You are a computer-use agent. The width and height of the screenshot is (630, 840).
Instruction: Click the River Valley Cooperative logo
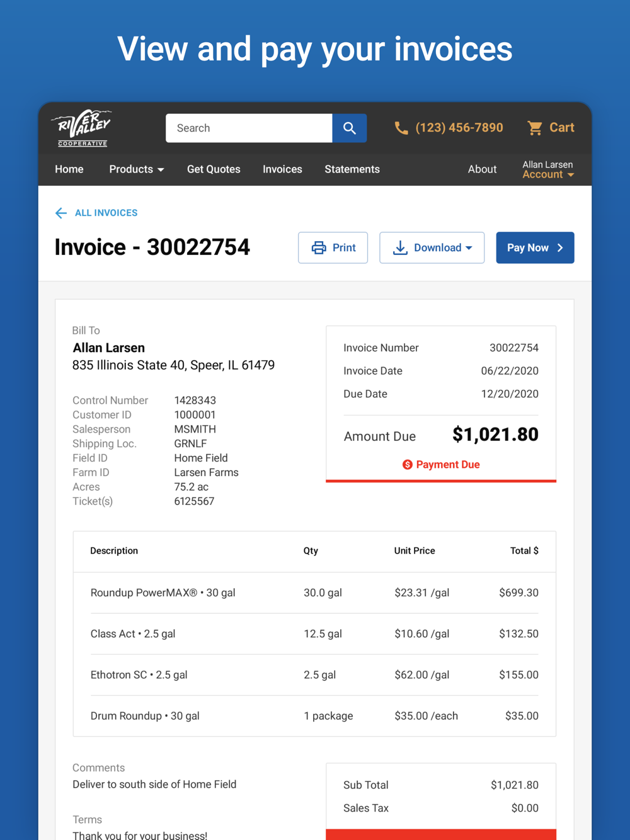[81, 128]
